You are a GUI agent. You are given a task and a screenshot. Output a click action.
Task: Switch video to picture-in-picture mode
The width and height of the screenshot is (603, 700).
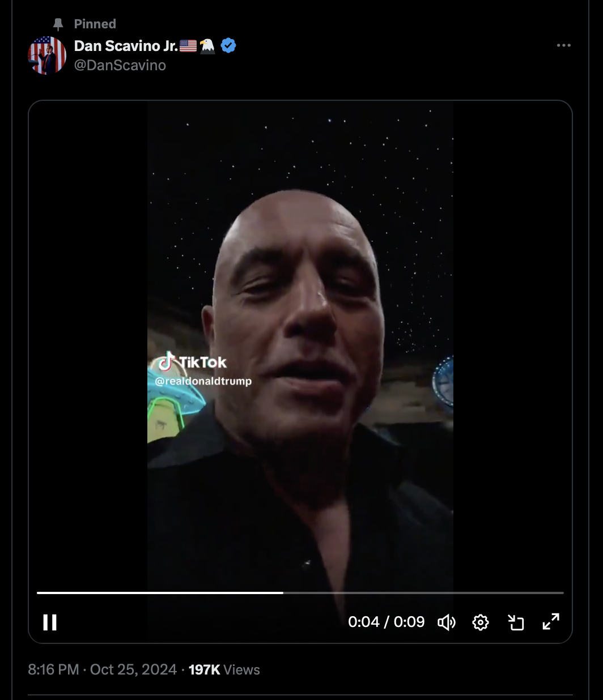tap(516, 622)
